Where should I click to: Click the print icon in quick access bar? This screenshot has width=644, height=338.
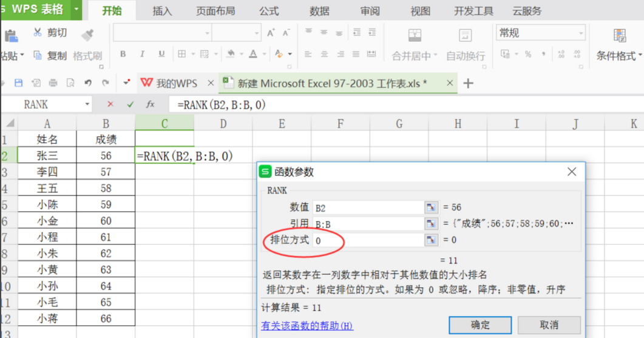53,83
